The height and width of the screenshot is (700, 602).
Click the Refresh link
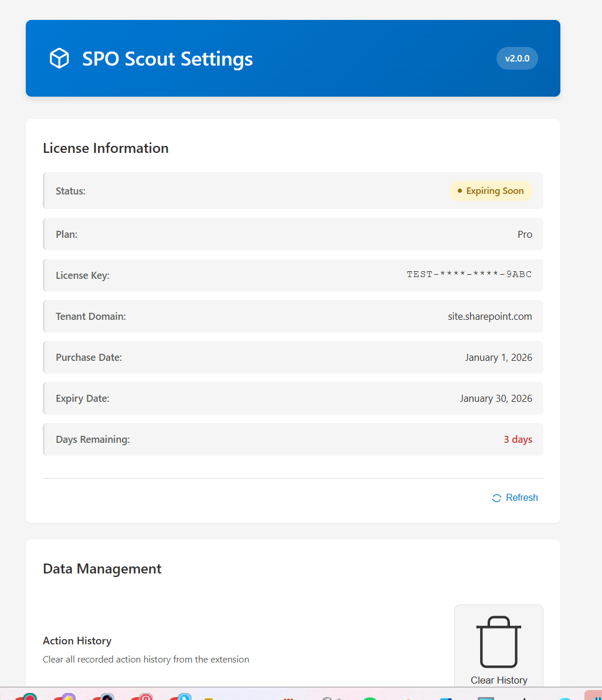[x=522, y=497]
